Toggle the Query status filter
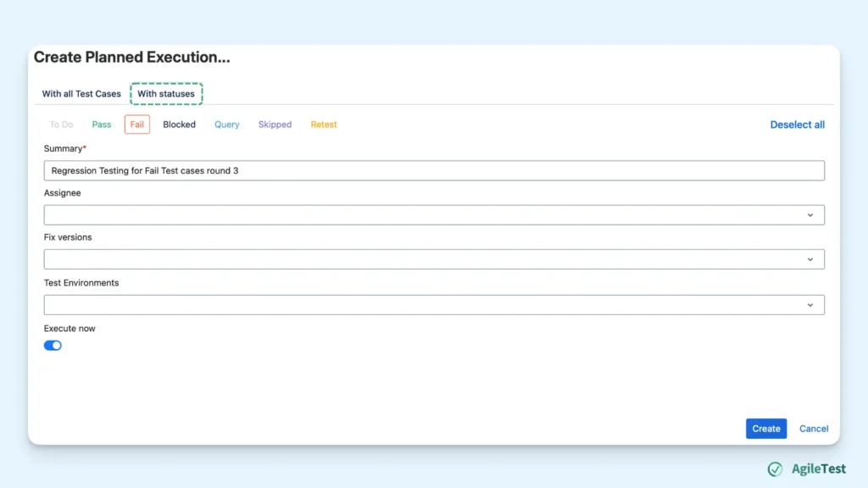This screenshot has height=488, width=868. 227,125
